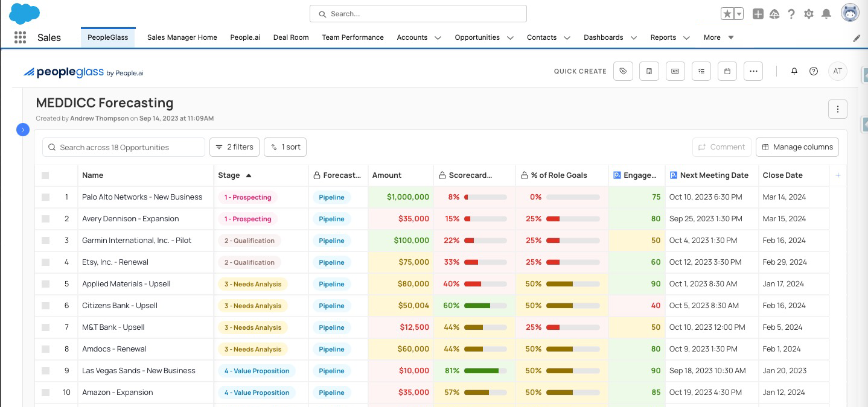
Task: Click the Salesforce cloud logo
Action: pos(25,13)
